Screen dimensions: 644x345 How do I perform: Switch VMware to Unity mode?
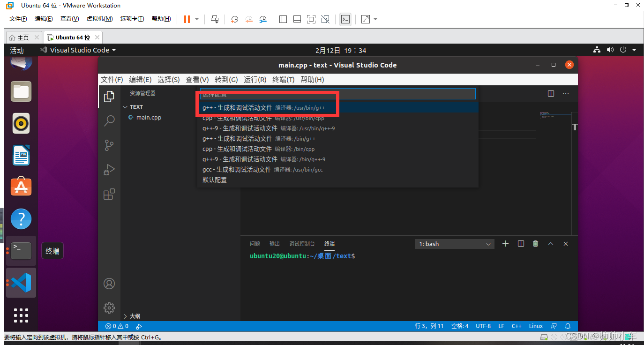[x=325, y=19]
